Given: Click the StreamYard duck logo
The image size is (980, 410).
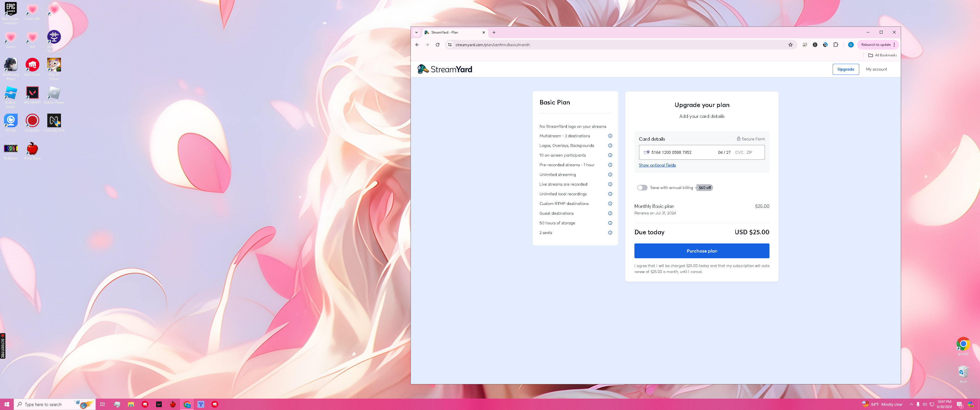Looking at the screenshot, I should click(x=445, y=69).
